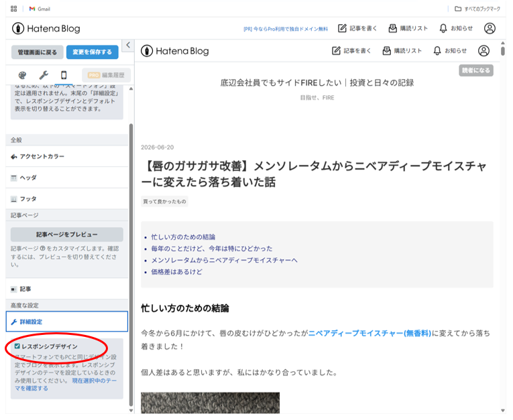The height and width of the screenshot is (420, 513).
Task: Switch to the wrench customize tab
Action: pos(44,75)
